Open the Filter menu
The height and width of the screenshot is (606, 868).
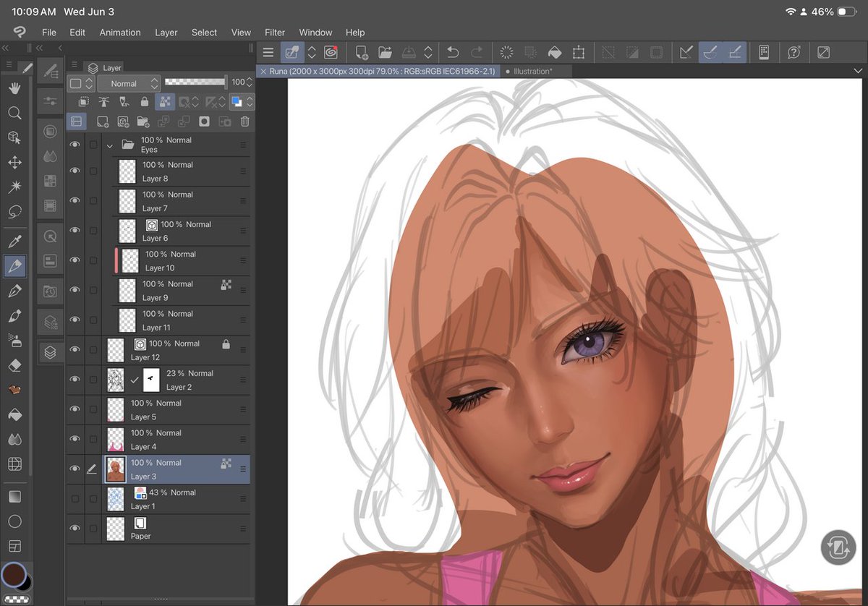pos(275,33)
